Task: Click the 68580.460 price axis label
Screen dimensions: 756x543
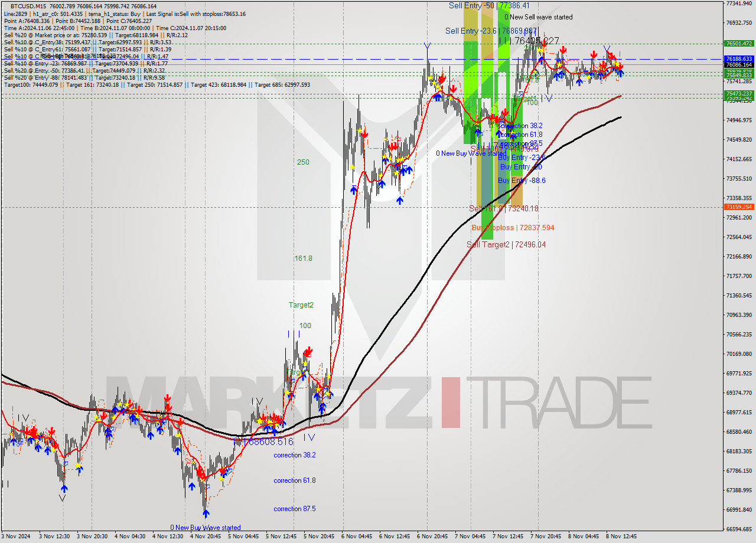Action: (x=739, y=431)
